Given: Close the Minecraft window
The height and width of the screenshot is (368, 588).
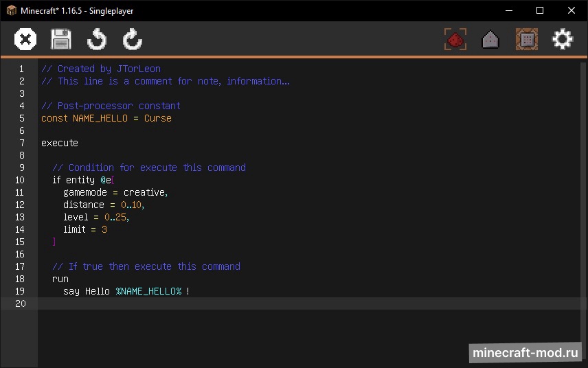Looking at the screenshot, I should (x=571, y=10).
